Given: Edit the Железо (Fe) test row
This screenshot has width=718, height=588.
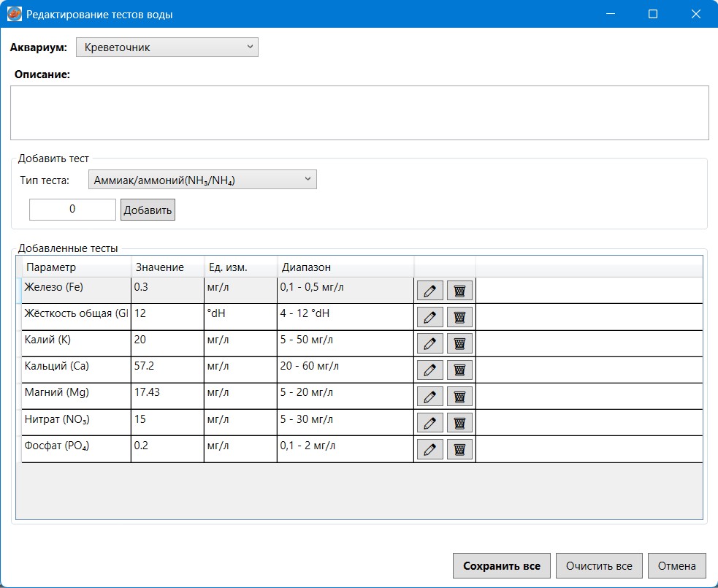Looking at the screenshot, I should [x=429, y=291].
